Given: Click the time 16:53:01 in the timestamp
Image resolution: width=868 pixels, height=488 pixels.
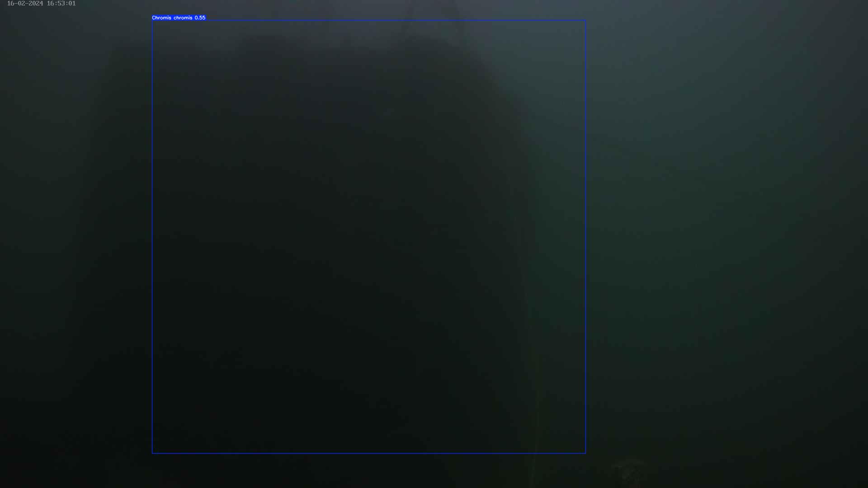Looking at the screenshot, I should (x=61, y=4).
